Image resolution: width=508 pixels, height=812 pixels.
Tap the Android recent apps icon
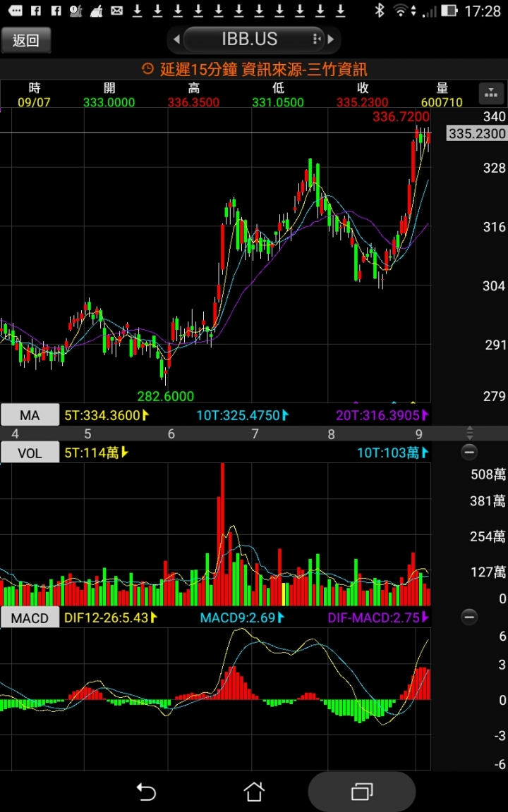click(362, 792)
